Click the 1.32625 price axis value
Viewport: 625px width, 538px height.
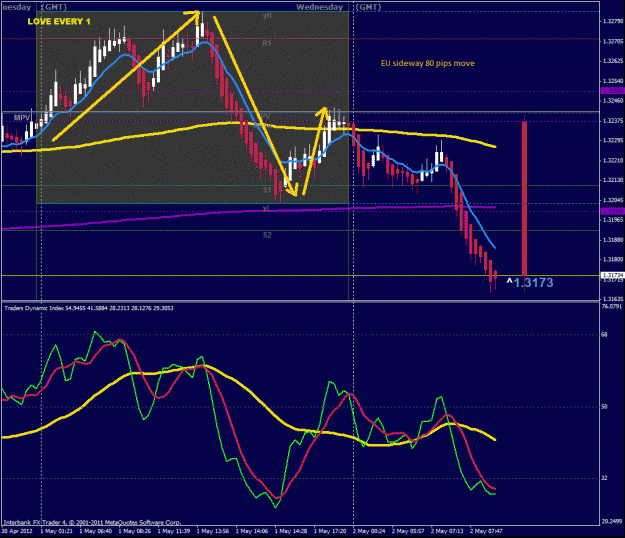613,61
